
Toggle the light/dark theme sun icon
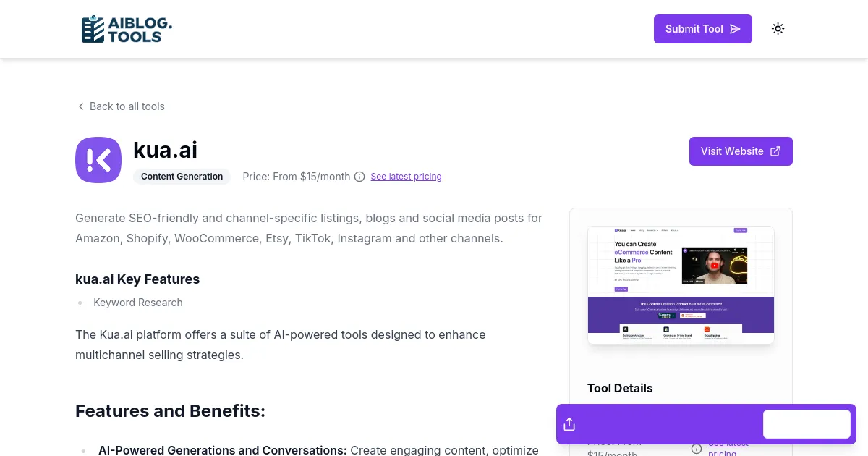[x=778, y=29]
